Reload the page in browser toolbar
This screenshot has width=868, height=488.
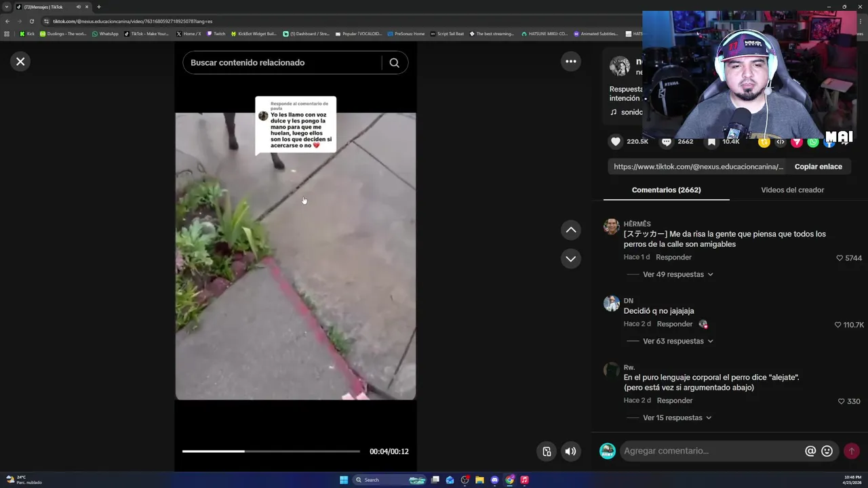(x=31, y=21)
